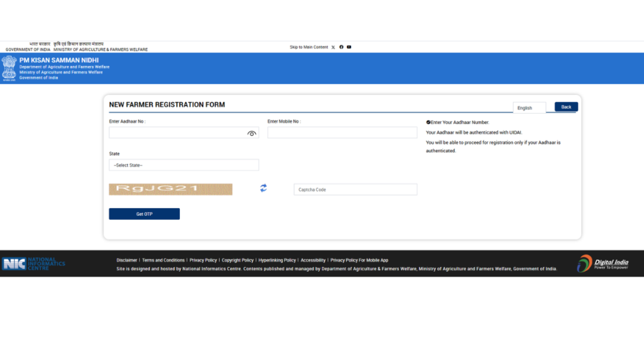
Task: Focus the Enter Mobile No field
Action: pos(342,133)
